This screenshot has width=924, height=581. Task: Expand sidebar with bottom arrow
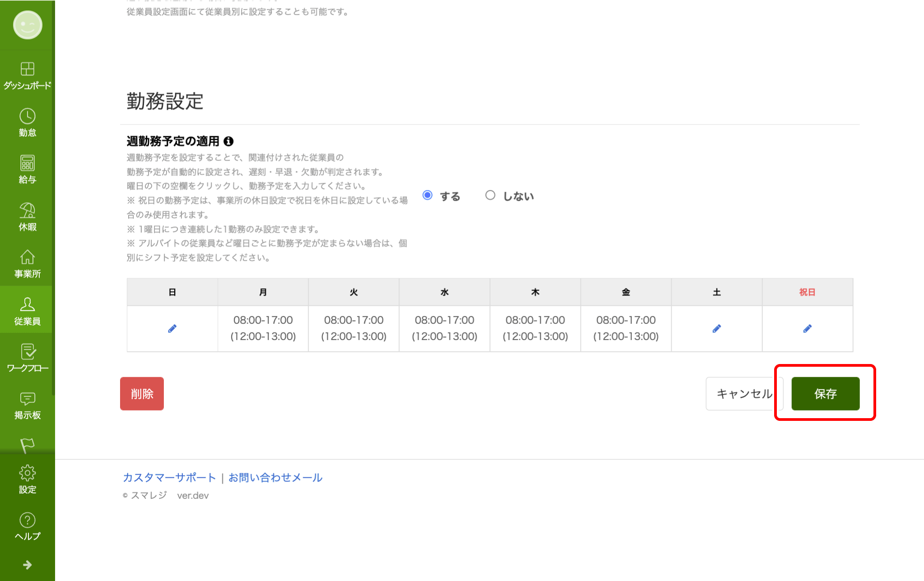27,565
